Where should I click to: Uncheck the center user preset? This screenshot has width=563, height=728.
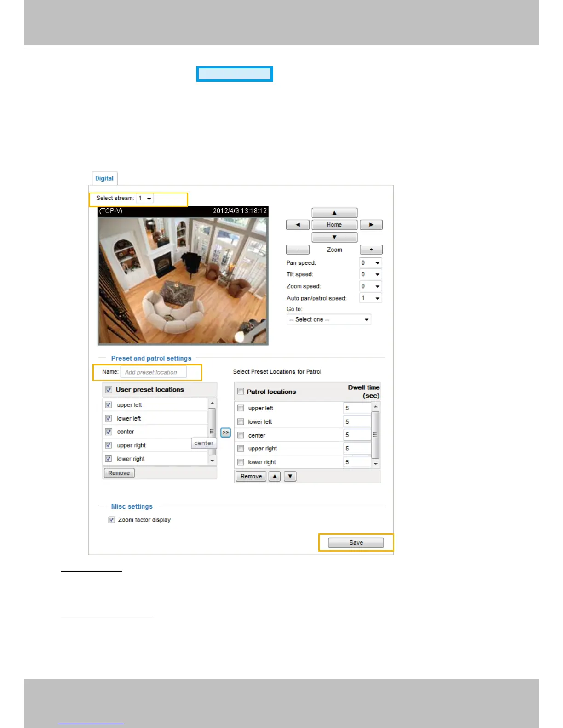click(x=109, y=432)
